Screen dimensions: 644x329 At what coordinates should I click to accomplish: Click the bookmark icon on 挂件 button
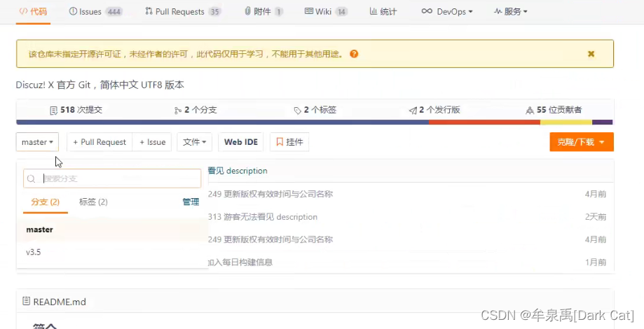pos(280,142)
